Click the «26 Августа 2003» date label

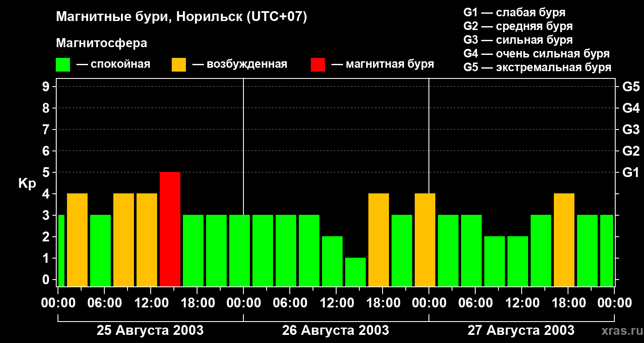336,330
